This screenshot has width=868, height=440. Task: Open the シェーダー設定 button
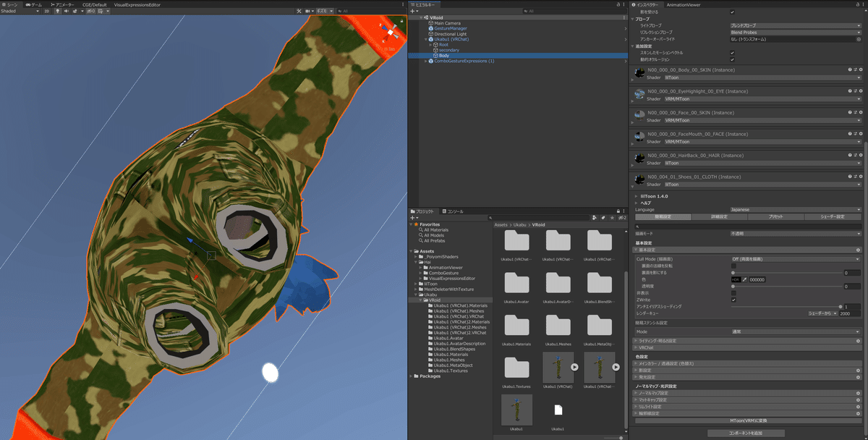[x=834, y=217]
